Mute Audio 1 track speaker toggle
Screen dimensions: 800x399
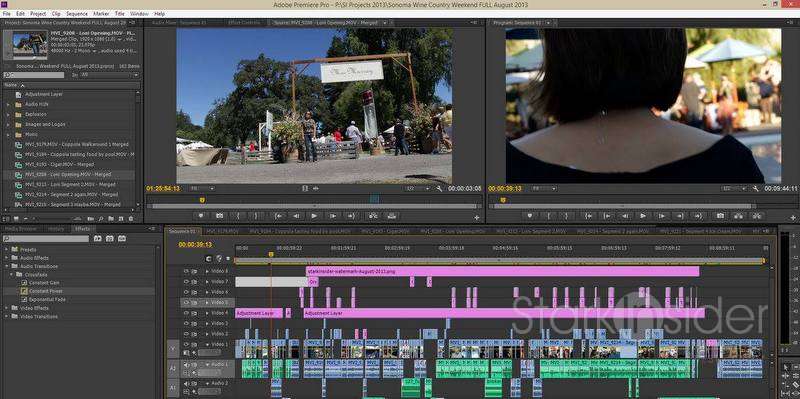186,365
